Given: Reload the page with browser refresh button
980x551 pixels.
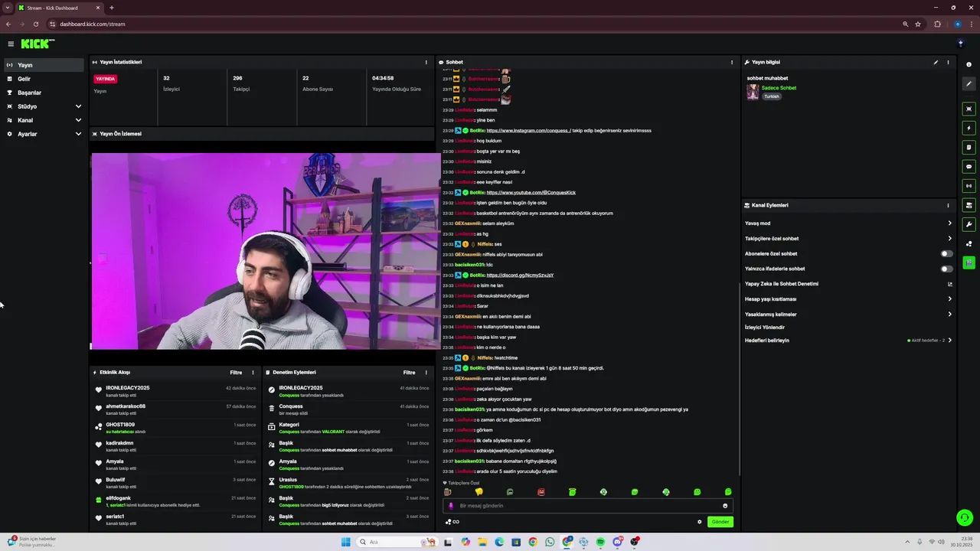Looking at the screenshot, I should (x=35, y=24).
